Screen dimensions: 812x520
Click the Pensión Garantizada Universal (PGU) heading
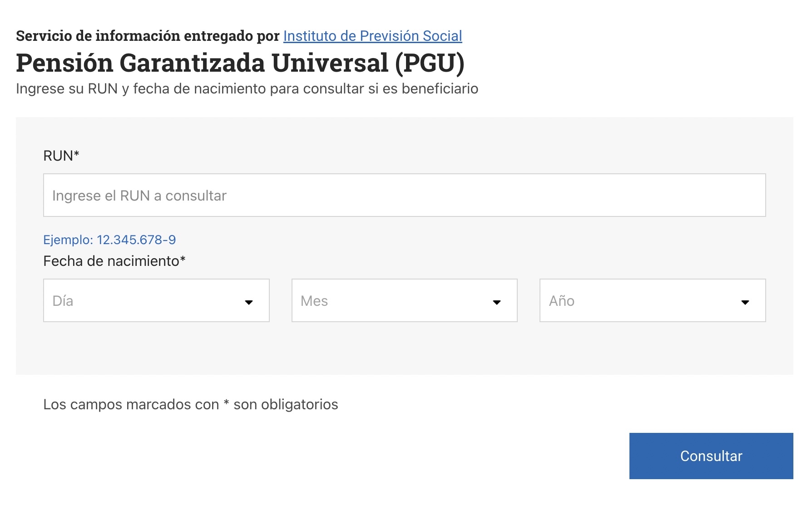click(x=240, y=63)
